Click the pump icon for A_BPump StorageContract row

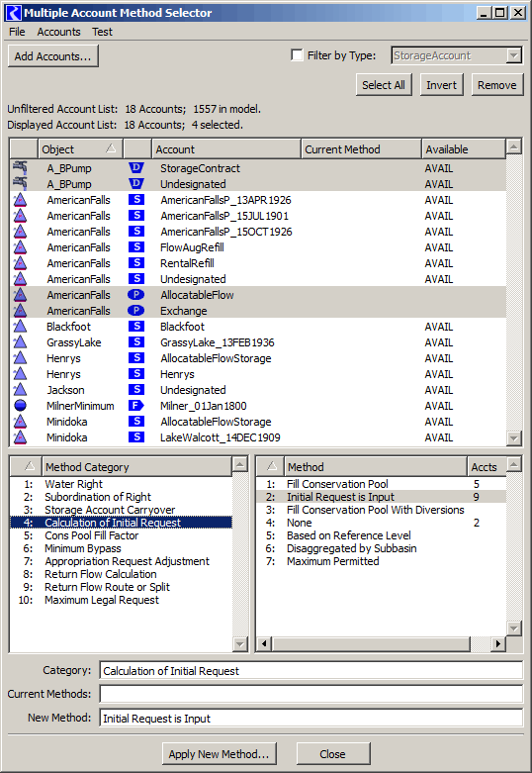(20, 168)
